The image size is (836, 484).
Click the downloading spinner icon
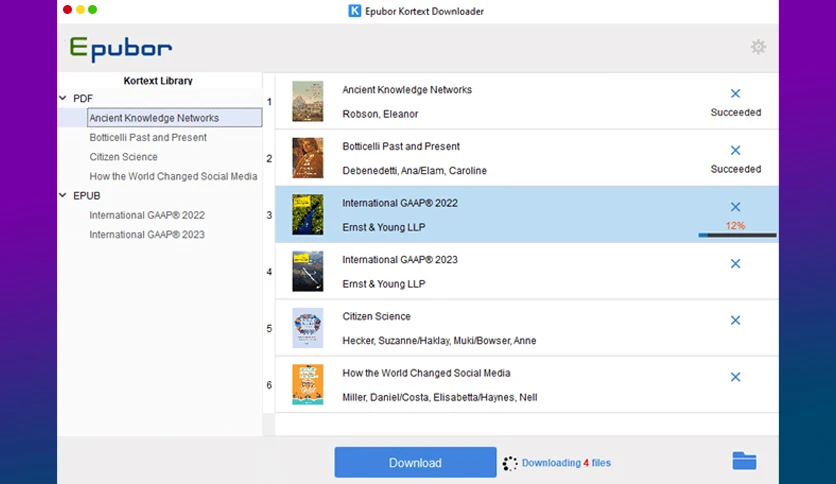[510, 463]
